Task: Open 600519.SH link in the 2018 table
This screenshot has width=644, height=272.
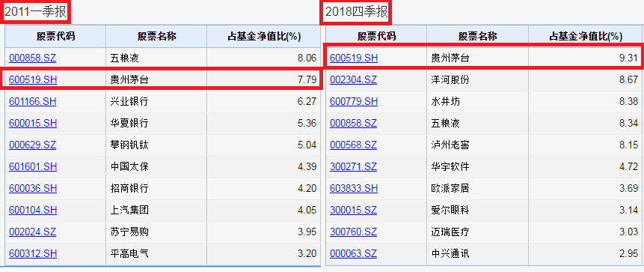Action: click(354, 58)
